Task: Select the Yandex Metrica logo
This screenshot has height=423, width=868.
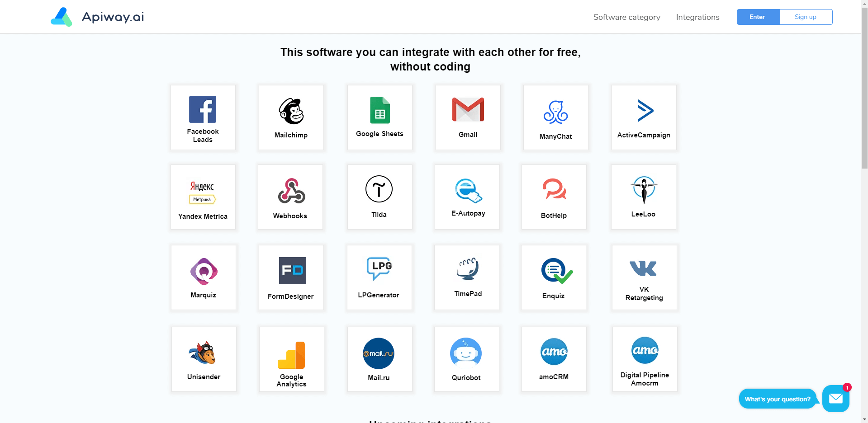Action: (x=202, y=193)
